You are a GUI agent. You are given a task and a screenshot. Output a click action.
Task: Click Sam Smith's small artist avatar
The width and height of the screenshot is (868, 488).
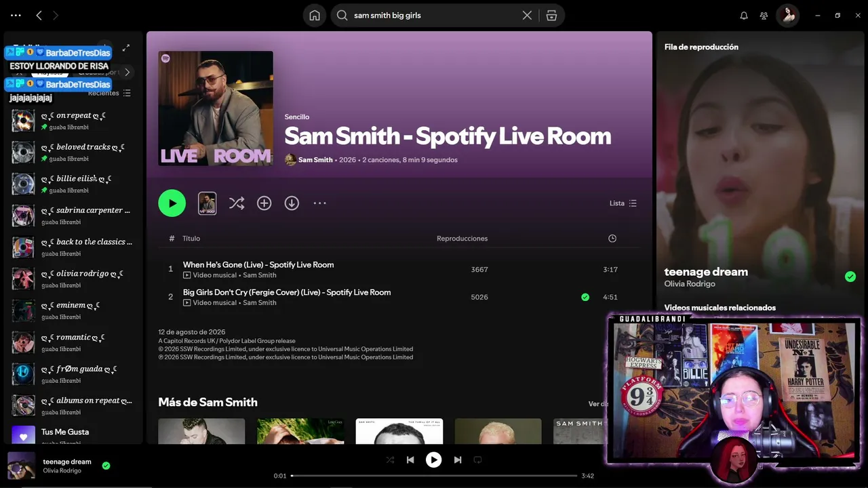coord(290,160)
